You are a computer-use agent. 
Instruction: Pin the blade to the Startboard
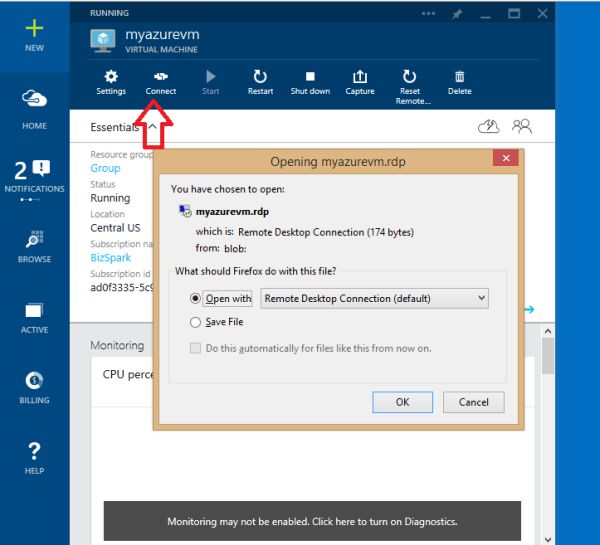(457, 14)
